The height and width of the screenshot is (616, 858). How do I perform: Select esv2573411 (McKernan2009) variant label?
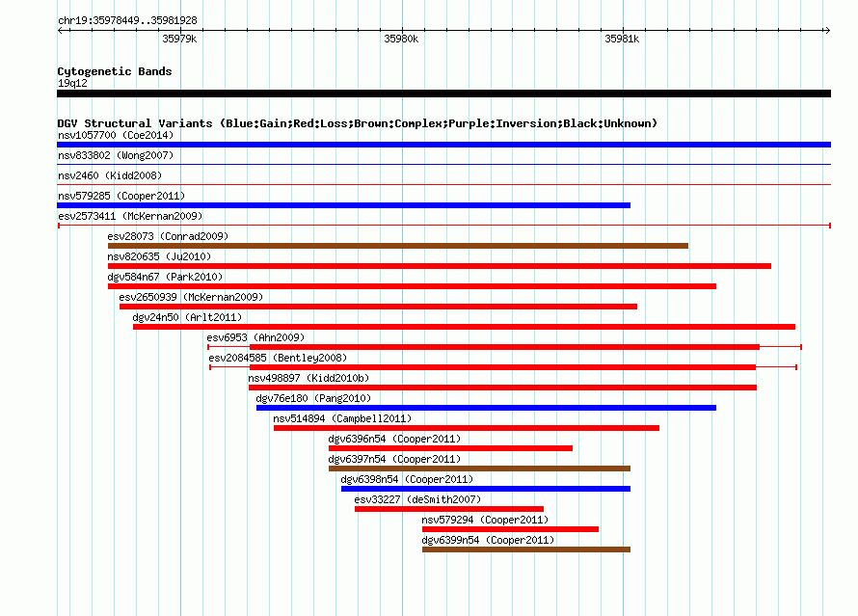click(x=130, y=216)
